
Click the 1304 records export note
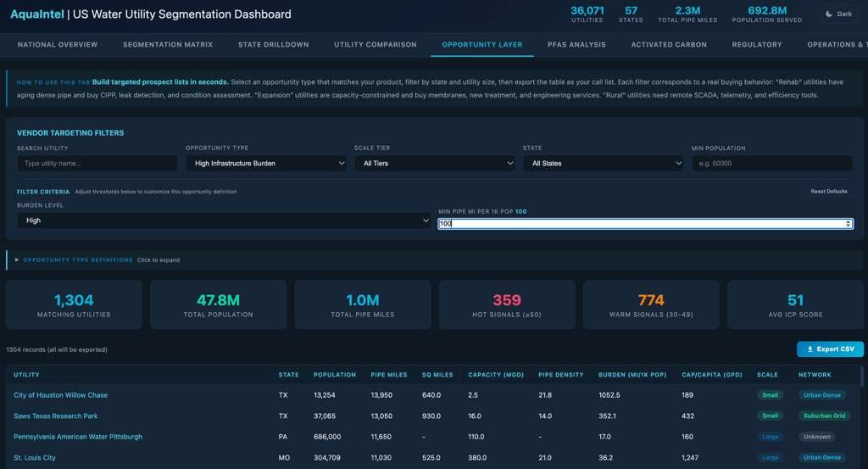pyautogui.click(x=57, y=350)
